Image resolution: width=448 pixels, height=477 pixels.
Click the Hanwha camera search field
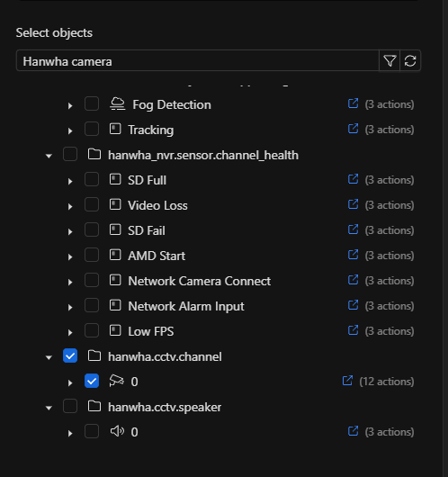coord(198,61)
